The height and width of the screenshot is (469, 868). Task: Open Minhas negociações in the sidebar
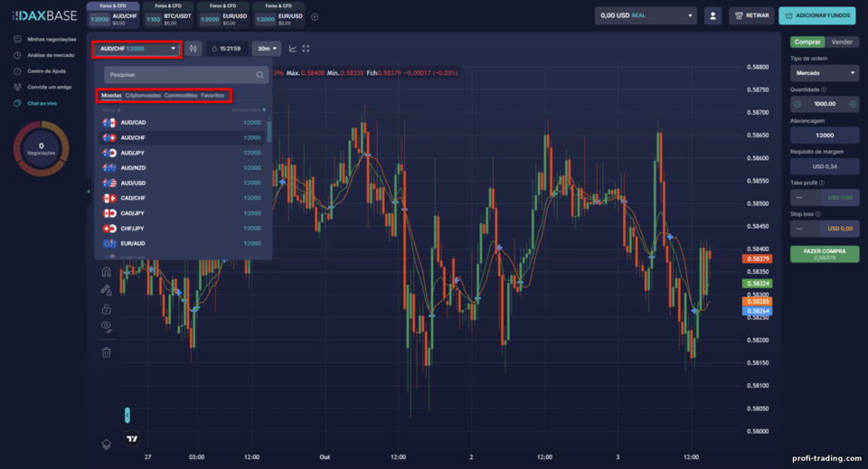(52, 39)
